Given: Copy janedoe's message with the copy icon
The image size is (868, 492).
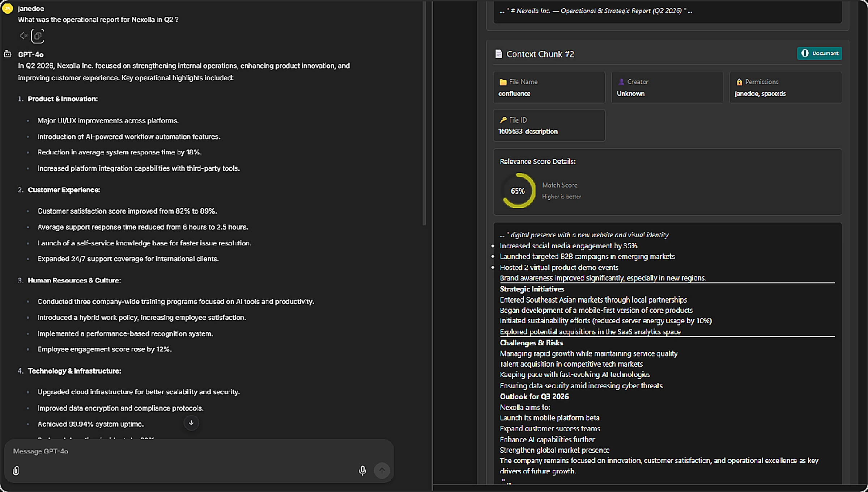Looking at the screenshot, I should [x=38, y=36].
